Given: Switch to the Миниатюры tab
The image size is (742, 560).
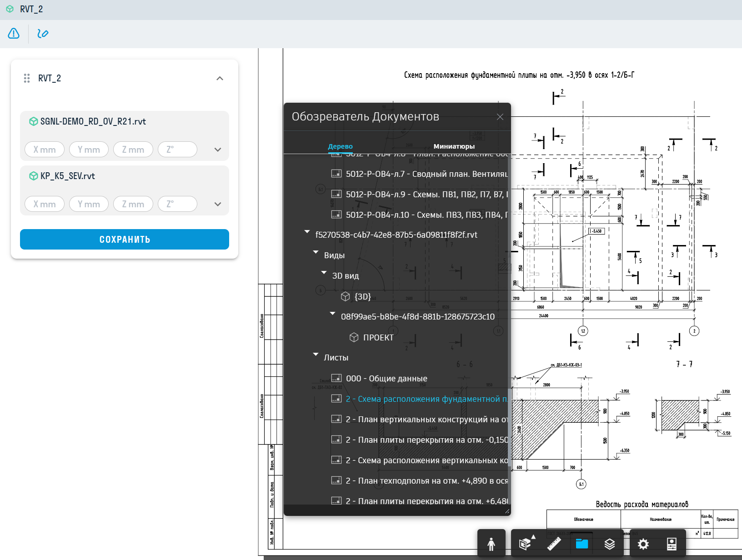Looking at the screenshot, I should click(x=454, y=146).
